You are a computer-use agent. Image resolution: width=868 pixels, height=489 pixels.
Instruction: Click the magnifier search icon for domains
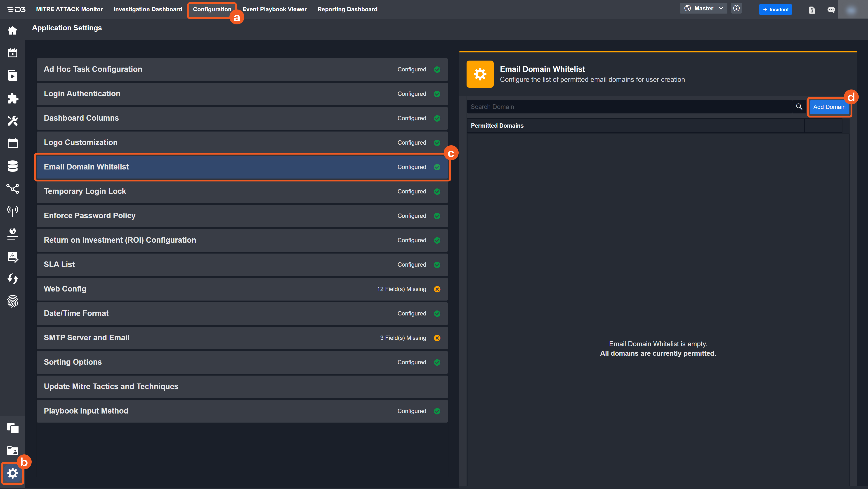799,107
